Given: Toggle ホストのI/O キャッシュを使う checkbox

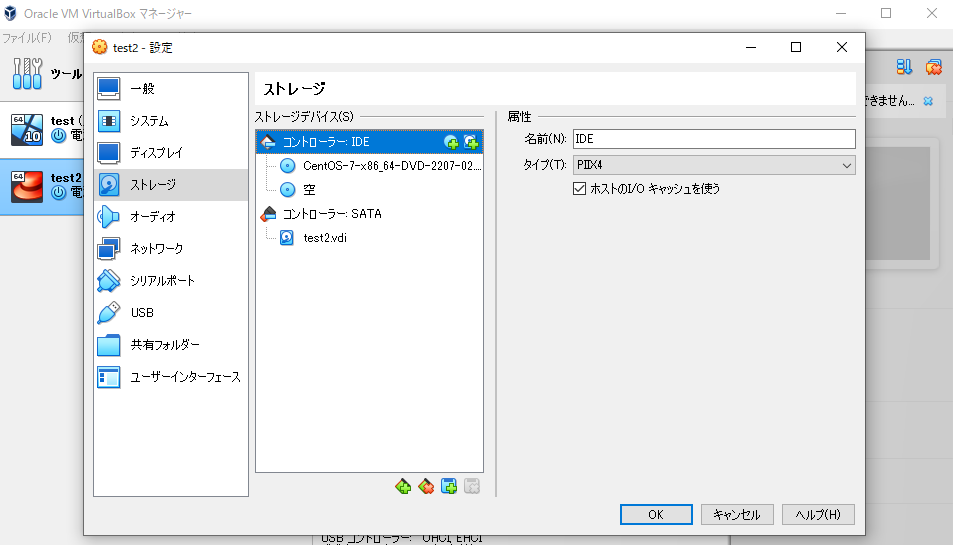Looking at the screenshot, I should click(x=579, y=189).
